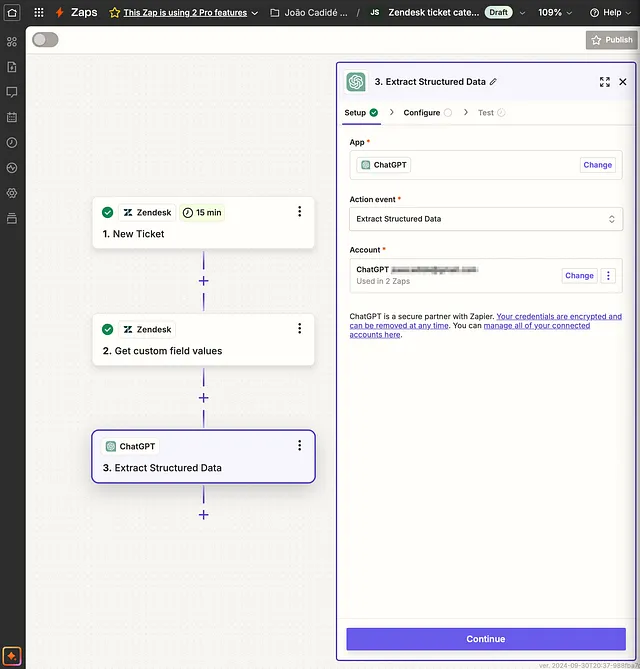Change the connected ChatGPT account
The height and width of the screenshot is (669, 640).
(x=579, y=276)
